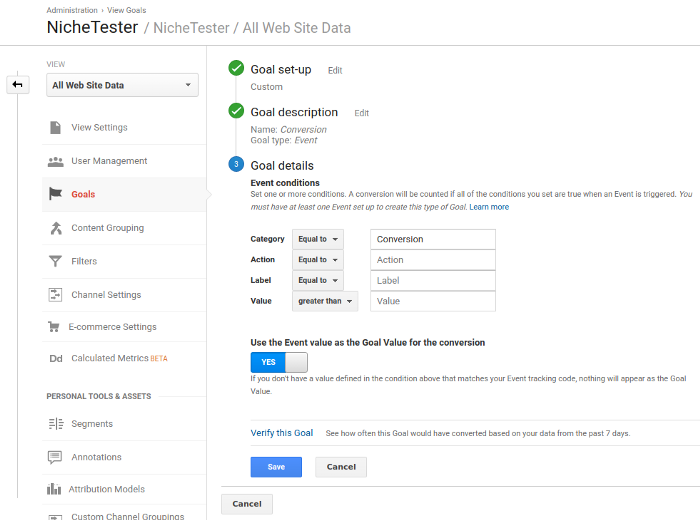
Task: Click the blue Save button
Action: pyautogui.click(x=276, y=467)
